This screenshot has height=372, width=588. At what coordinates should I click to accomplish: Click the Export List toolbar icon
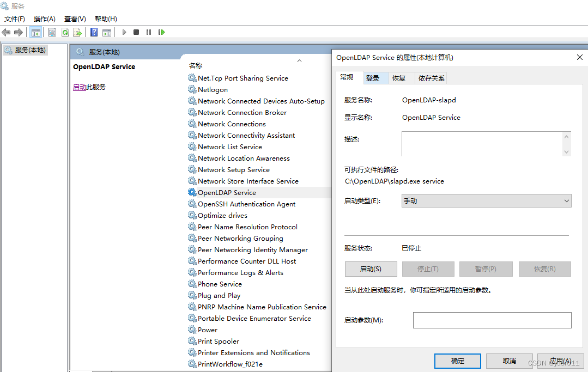click(77, 33)
